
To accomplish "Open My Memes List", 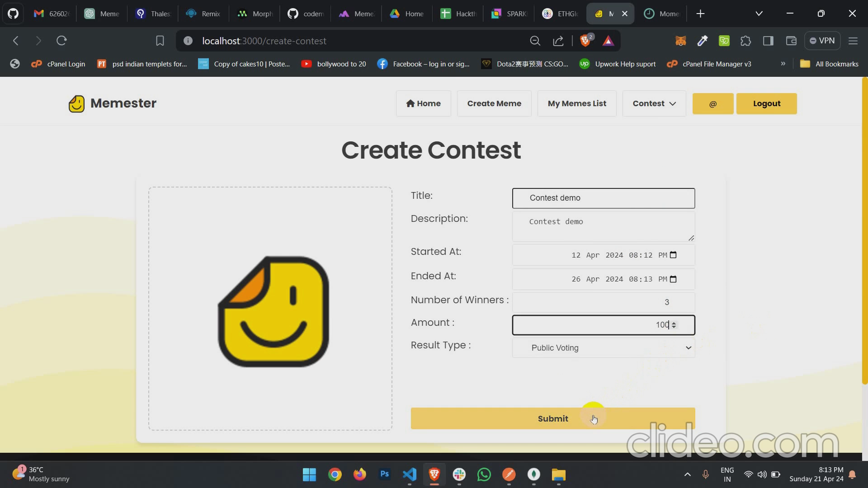I will (577, 103).
